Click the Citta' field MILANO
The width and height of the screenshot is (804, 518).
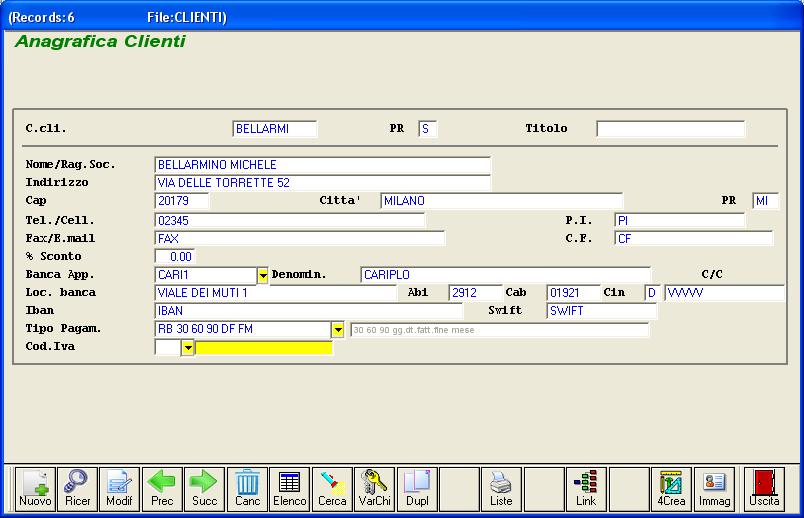501,201
